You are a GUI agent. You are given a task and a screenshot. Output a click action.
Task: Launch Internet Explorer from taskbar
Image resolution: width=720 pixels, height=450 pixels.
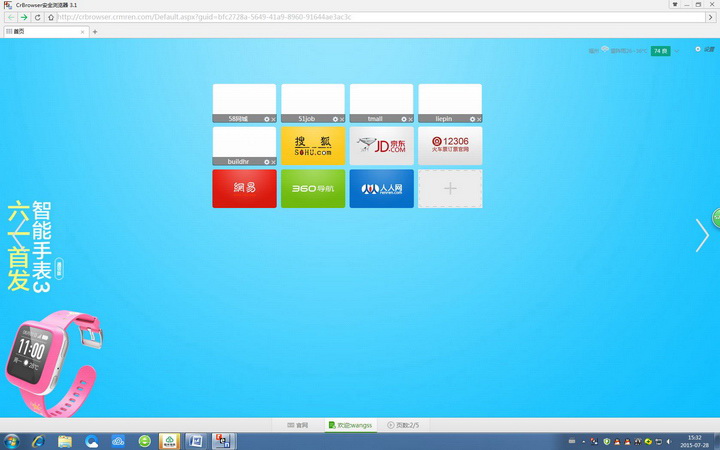(x=38, y=441)
